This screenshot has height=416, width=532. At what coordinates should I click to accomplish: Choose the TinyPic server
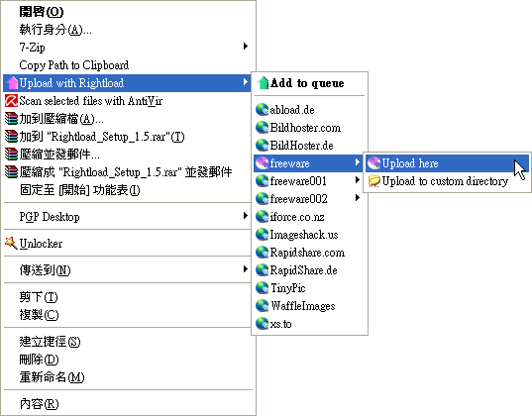point(309,288)
